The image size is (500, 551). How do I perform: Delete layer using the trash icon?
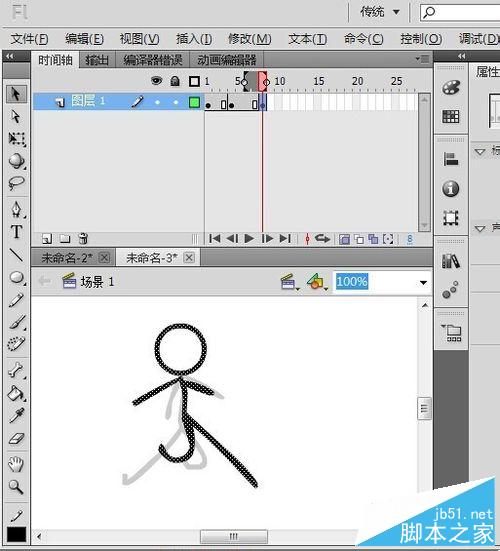(83, 239)
